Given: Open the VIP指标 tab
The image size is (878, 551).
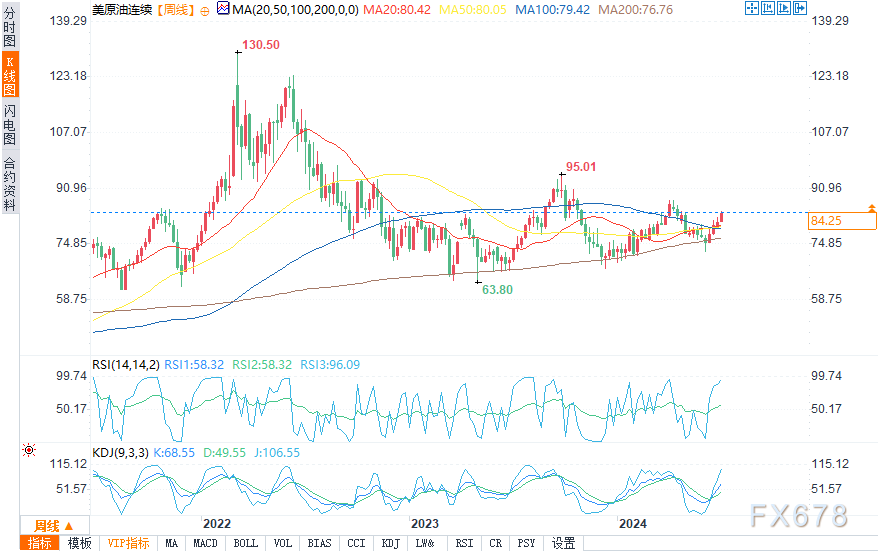Looking at the screenshot, I should tap(128, 543).
